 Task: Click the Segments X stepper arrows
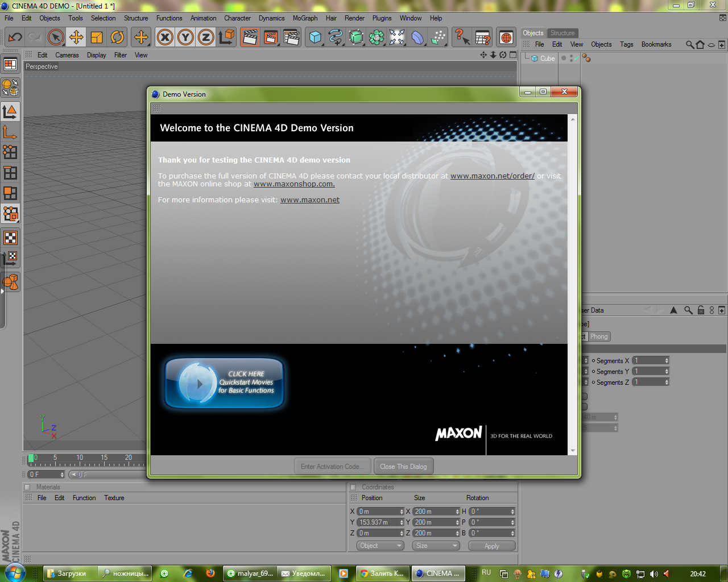coord(667,360)
